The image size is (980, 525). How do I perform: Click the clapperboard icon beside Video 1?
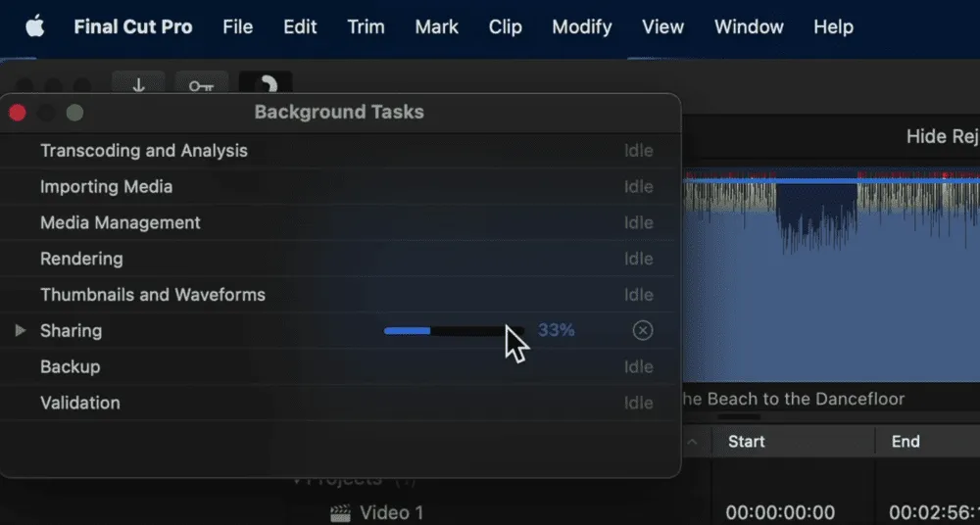[340, 512]
